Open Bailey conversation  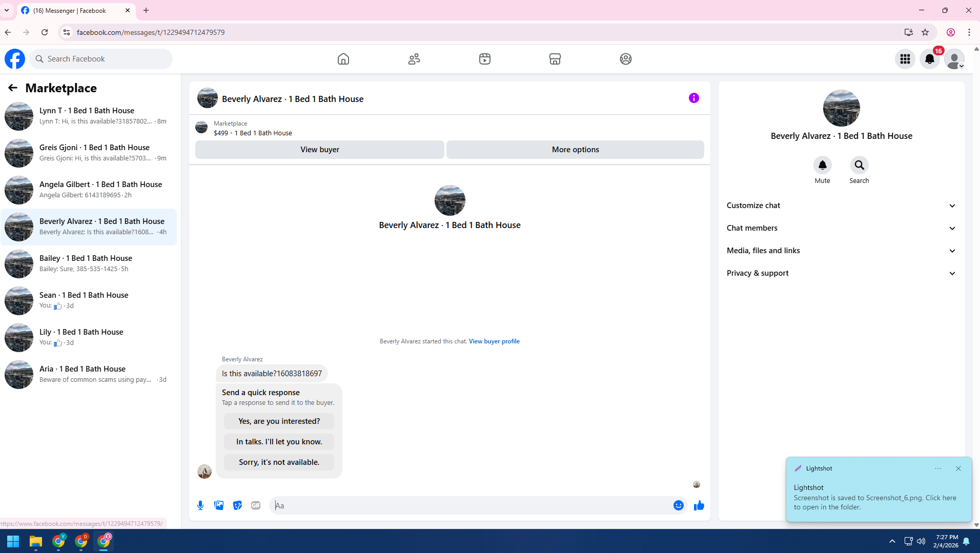pos(89,264)
